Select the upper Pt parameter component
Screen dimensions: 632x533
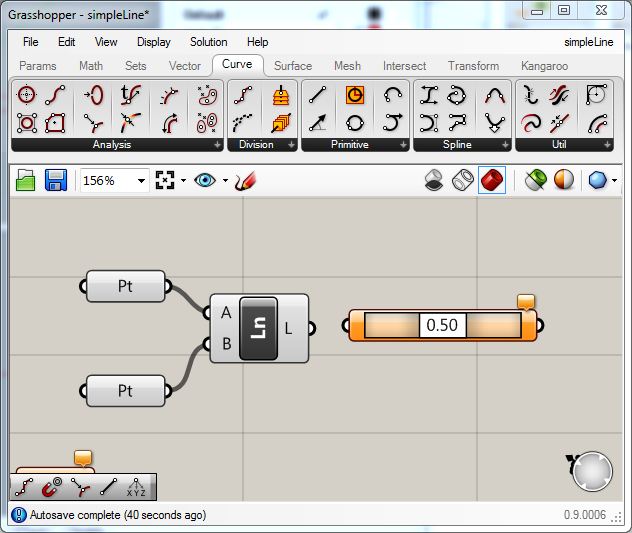[125, 286]
